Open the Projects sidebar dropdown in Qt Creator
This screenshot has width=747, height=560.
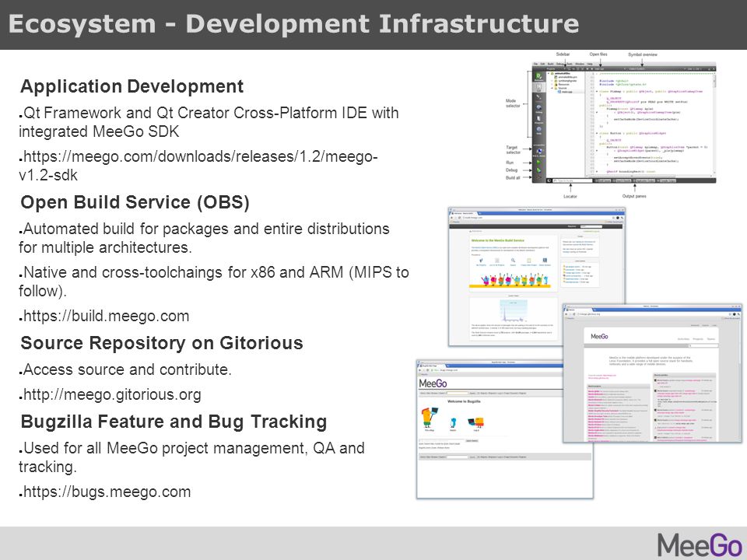click(556, 69)
